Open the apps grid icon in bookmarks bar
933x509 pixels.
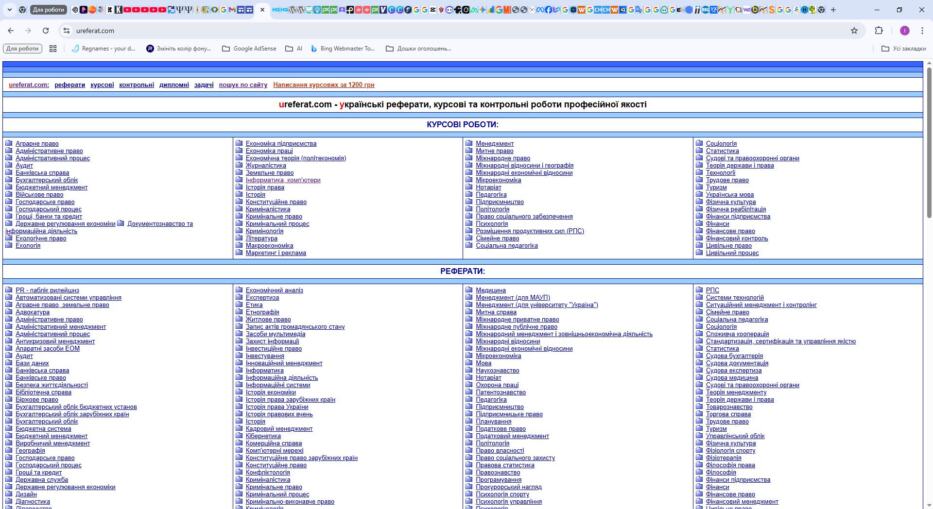(53, 48)
